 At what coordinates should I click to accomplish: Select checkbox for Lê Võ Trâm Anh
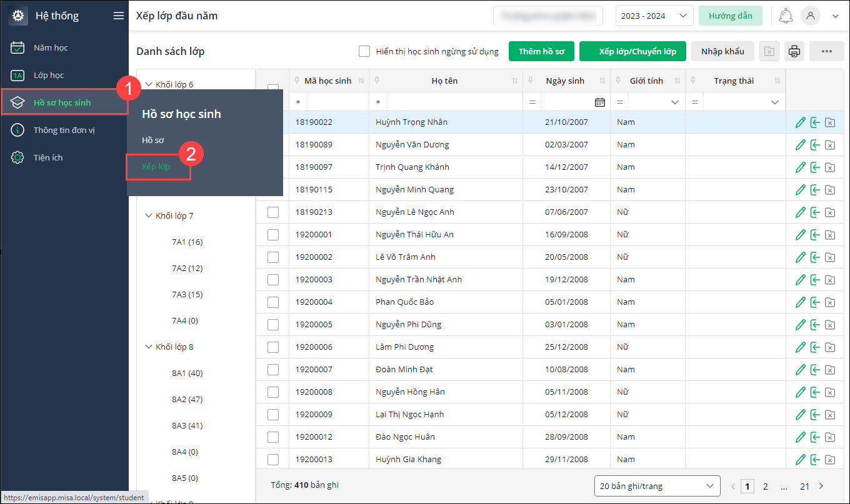pos(273,257)
